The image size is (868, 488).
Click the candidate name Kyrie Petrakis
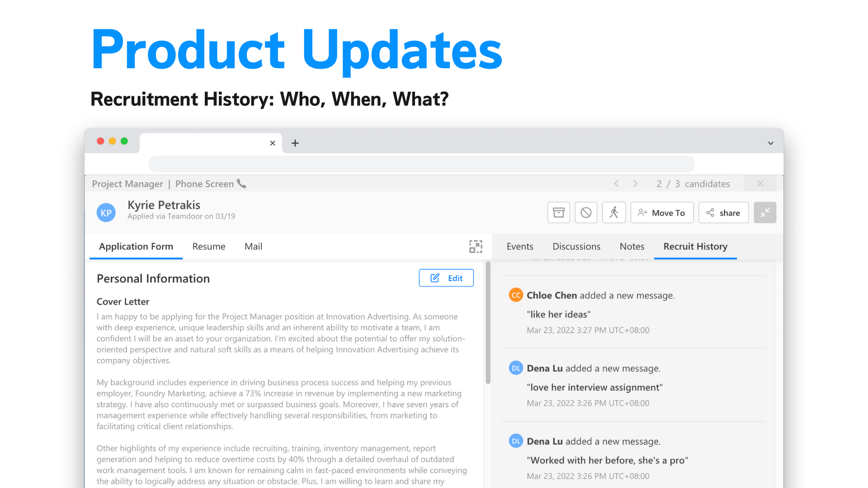pos(164,205)
